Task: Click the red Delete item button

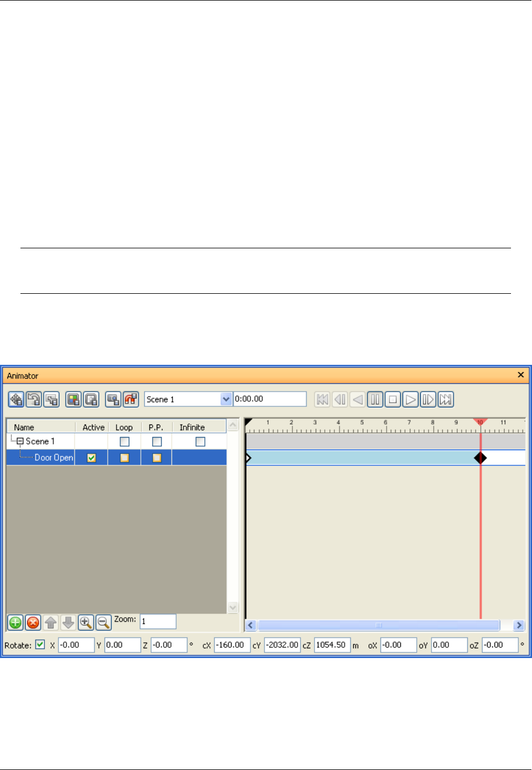Action: (x=33, y=623)
